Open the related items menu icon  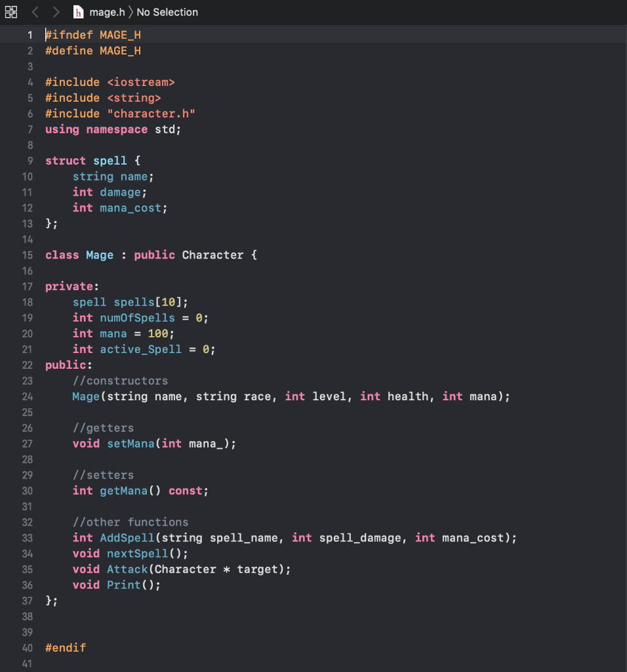pyautogui.click(x=10, y=12)
